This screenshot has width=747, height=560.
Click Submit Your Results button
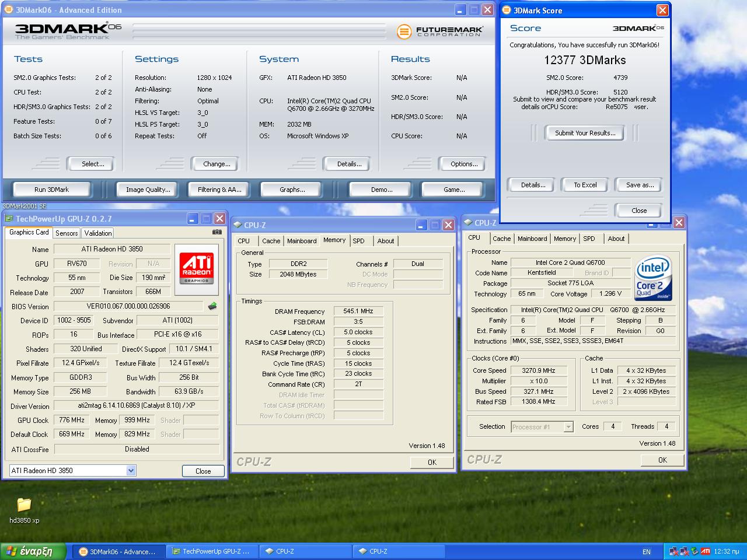tap(585, 133)
